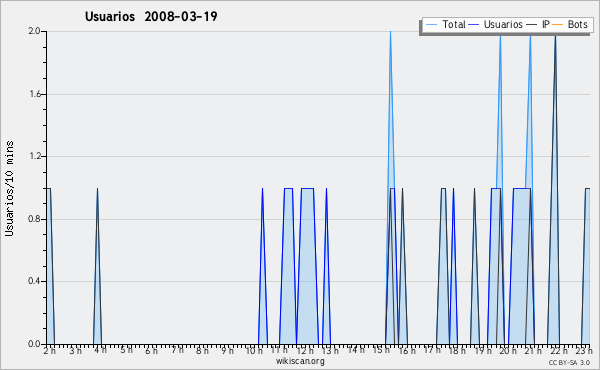Screen dimensions: 600x370
Task: Click the 'wikiscan.org' text below the chart
Action: click(300, 361)
